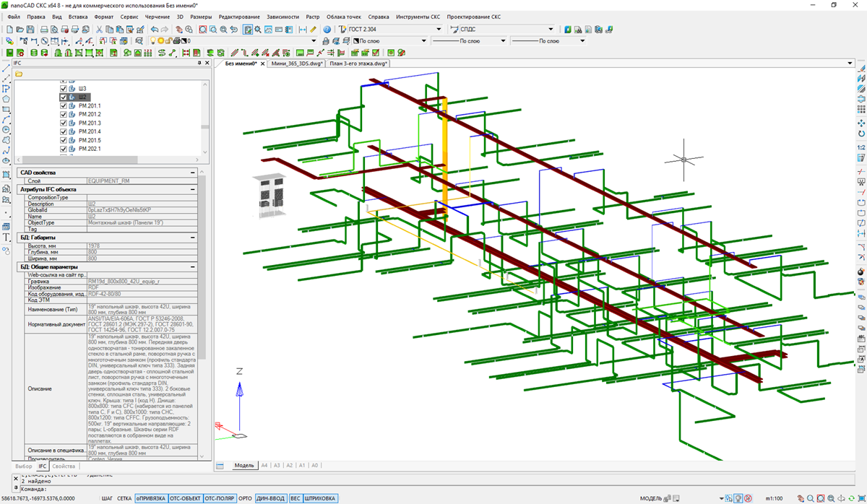Collapse the Атрибуты IFC объекта section
The height and width of the screenshot is (504, 867).
click(x=192, y=189)
